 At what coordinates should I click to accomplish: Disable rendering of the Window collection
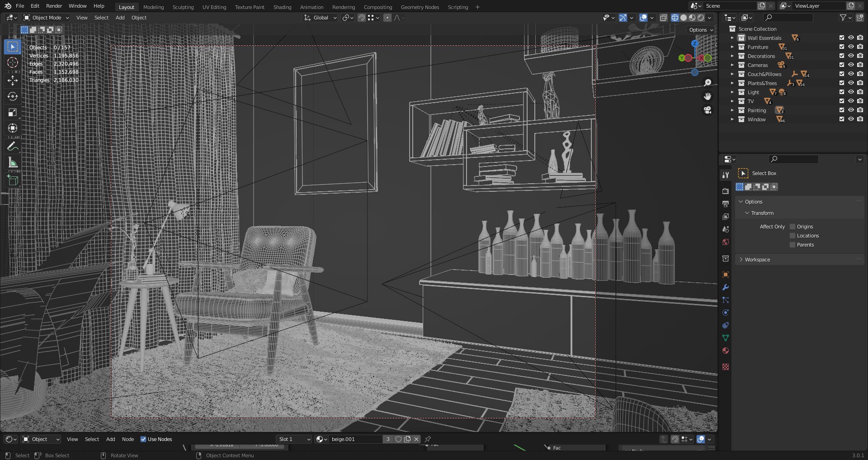click(x=860, y=119)
